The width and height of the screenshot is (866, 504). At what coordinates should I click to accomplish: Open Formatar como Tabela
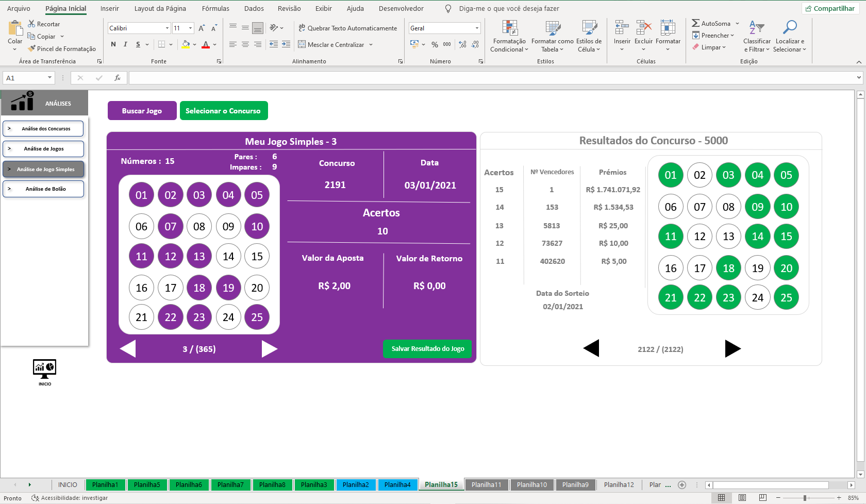point(553,36)
